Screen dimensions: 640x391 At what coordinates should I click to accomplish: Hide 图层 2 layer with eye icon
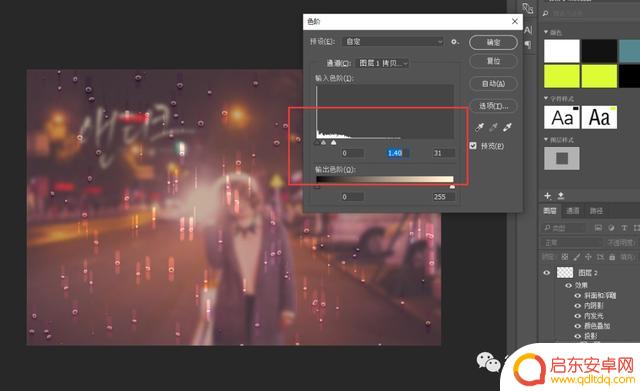coord(547,273)
